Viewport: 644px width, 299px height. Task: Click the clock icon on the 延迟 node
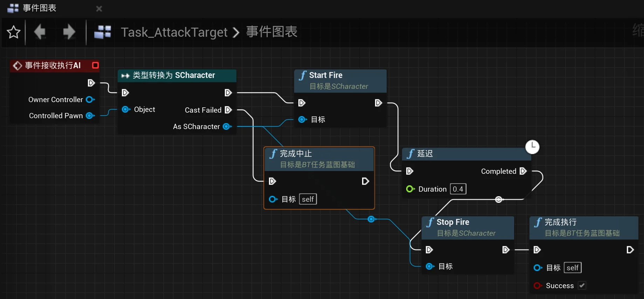pos(532,147)
